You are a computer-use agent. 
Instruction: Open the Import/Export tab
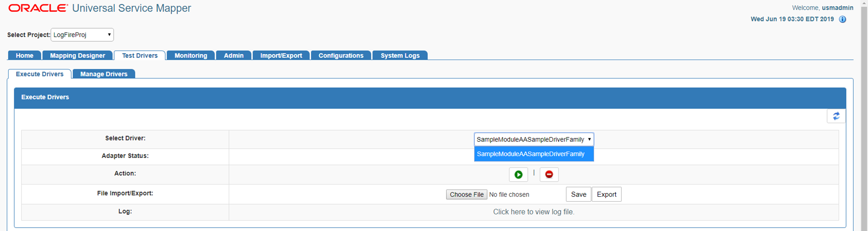tap(281, 55)
